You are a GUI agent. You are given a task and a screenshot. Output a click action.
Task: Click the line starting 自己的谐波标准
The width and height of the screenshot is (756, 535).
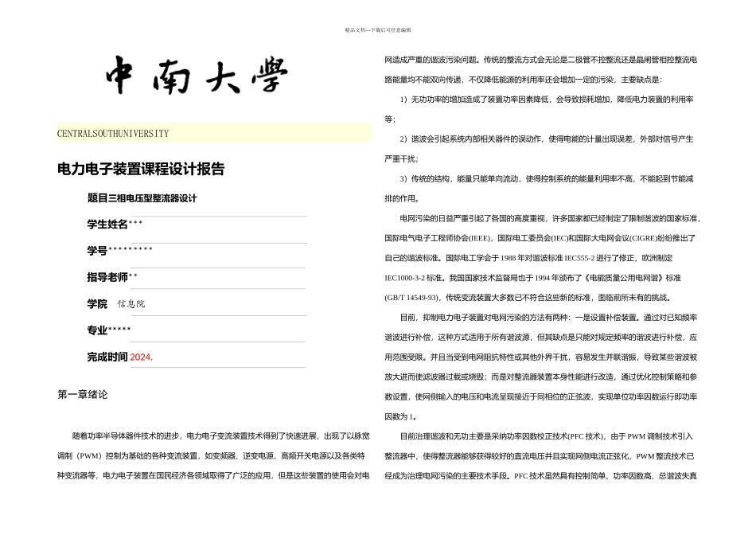coord(528,258)
